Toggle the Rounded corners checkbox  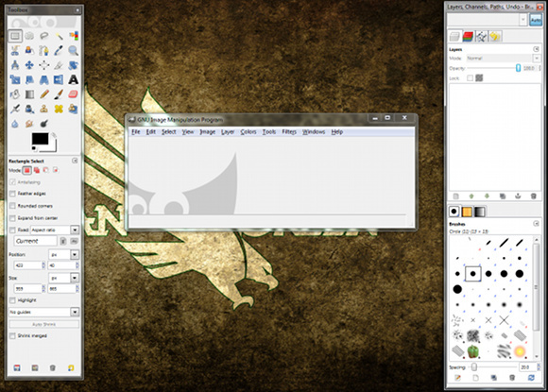tap(12, 206)
